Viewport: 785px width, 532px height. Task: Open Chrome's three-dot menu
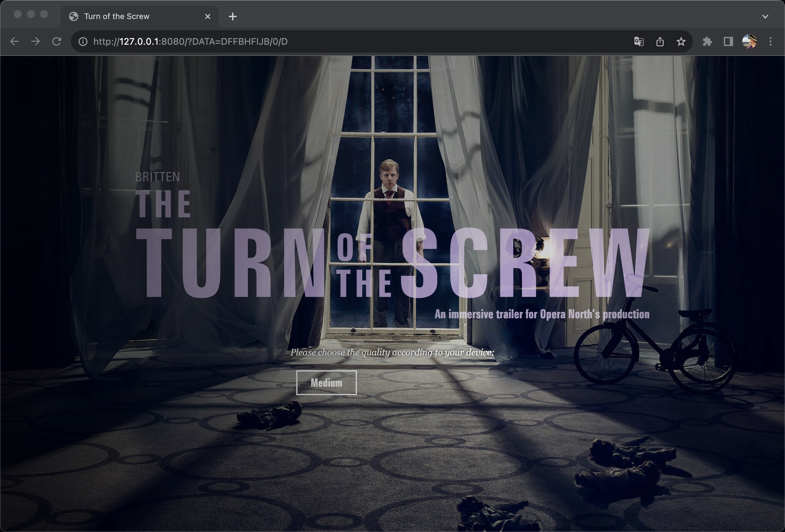coord(770,41)
